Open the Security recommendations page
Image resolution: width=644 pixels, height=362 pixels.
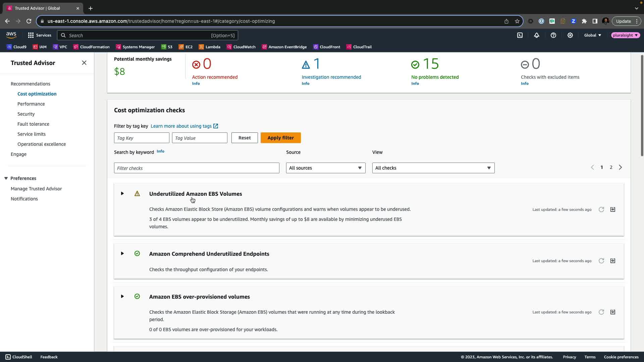[x=26, y=114]
